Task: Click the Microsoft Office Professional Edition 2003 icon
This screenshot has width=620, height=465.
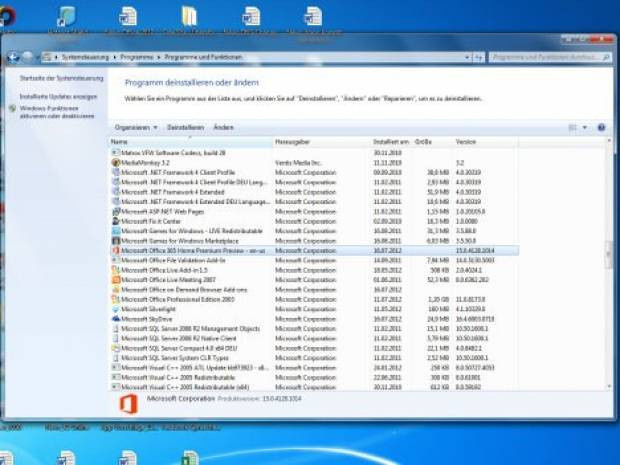Action: point(115,299)
